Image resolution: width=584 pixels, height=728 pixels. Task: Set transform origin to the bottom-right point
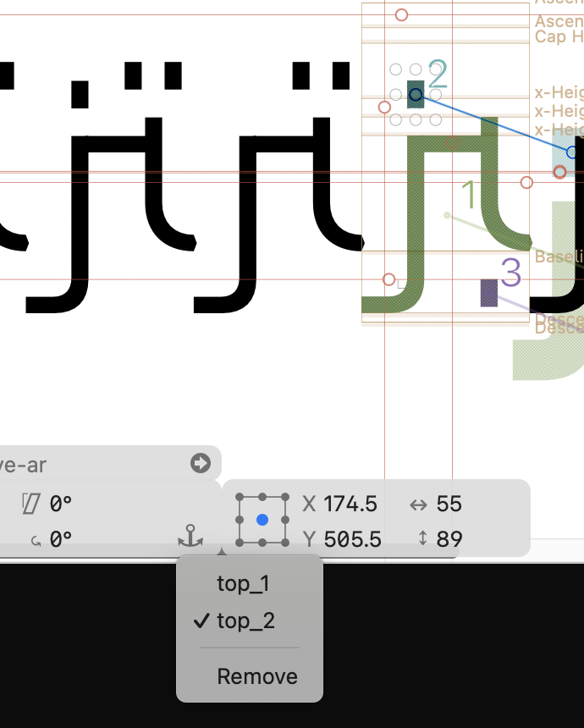(283, 542)
